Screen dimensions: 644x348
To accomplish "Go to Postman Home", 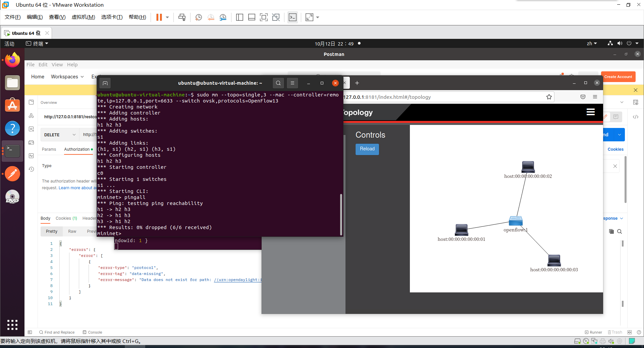I will pyautogui.click(x=38, y=77).
